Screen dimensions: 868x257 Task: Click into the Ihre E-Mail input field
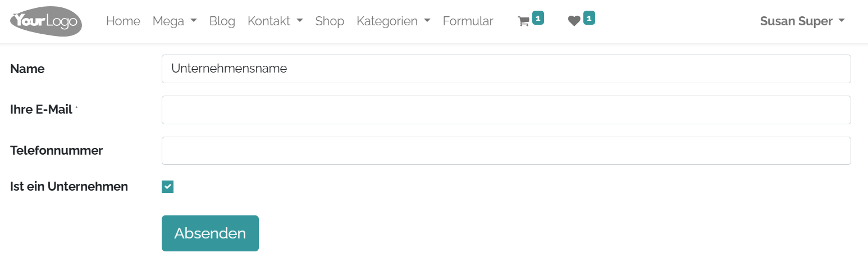click(x=506, y=110)
